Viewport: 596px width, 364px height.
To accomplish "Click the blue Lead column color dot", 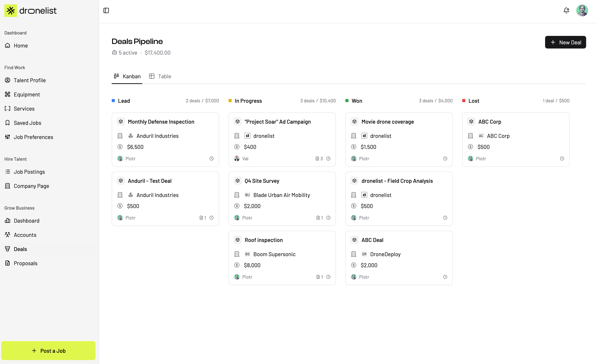I will 113,101.
